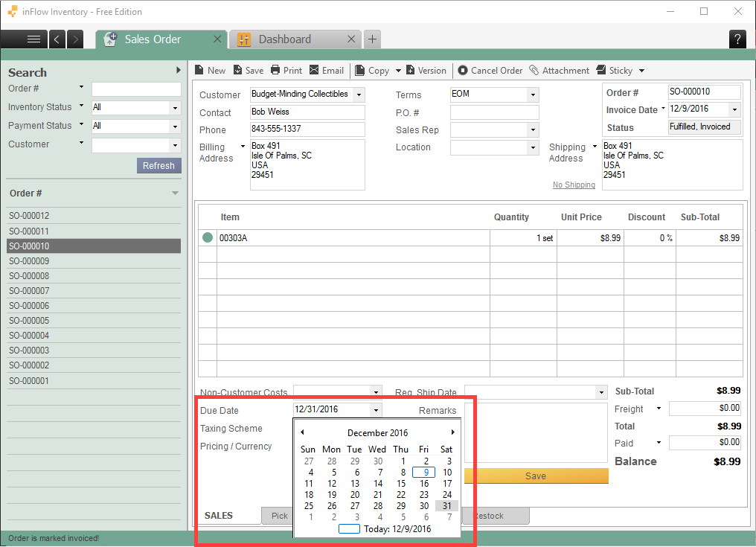
Task: Click the Cancel Order icon
Action: pos(463,70)
